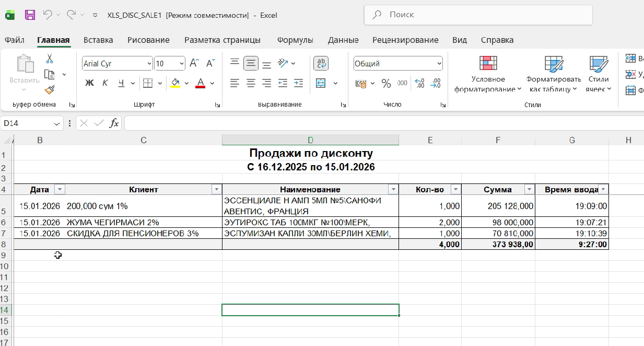The width and height of the screenshot is (644, 346).
Task: Open the Наименование column filter dropdown
Action: [x=393, y=189]
